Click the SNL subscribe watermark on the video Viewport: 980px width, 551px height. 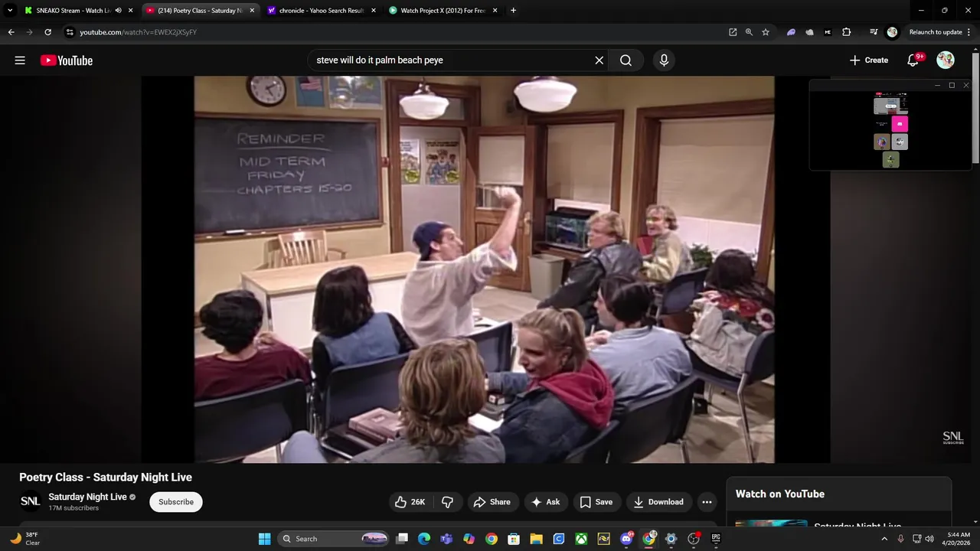pos(953,438)
